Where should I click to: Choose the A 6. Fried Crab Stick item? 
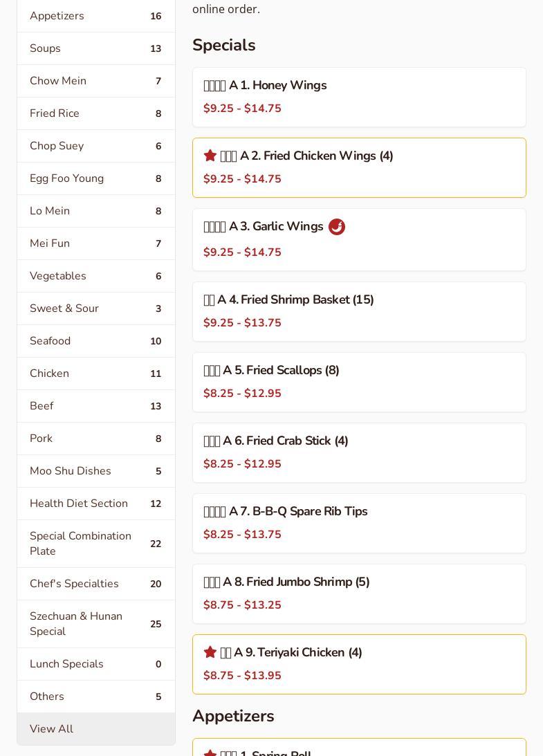[359, 452]
